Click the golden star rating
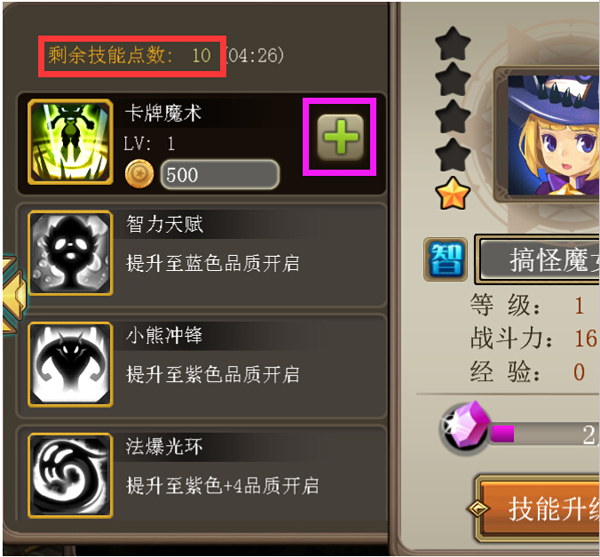600x557 pixels. tap(453, 193)
